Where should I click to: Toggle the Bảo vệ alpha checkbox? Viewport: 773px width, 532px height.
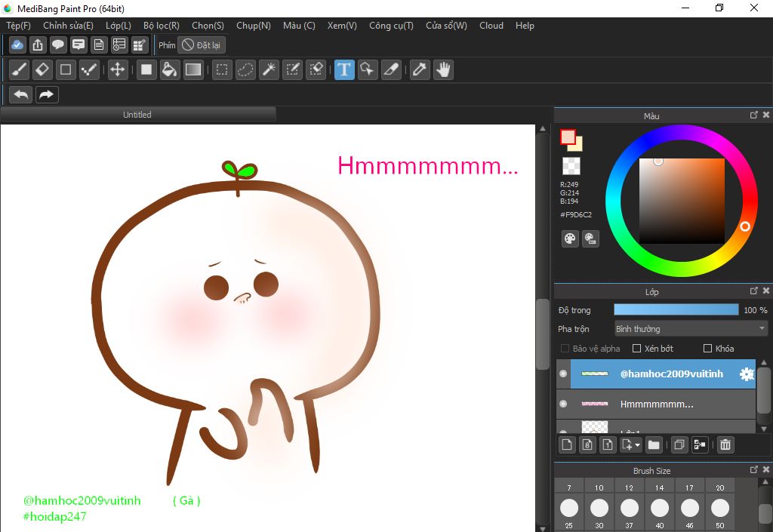(x=565, y=349)
